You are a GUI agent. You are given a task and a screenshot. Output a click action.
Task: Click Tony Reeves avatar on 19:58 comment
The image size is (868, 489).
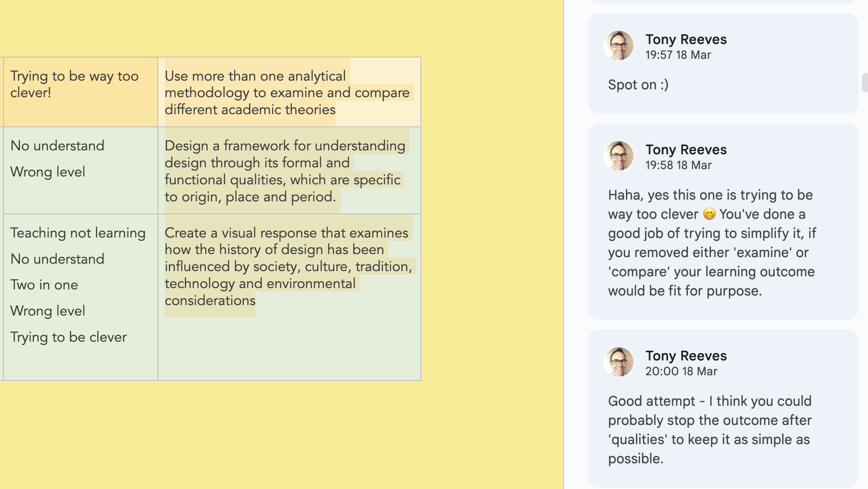pyautogui.click(x=619, y=156)
